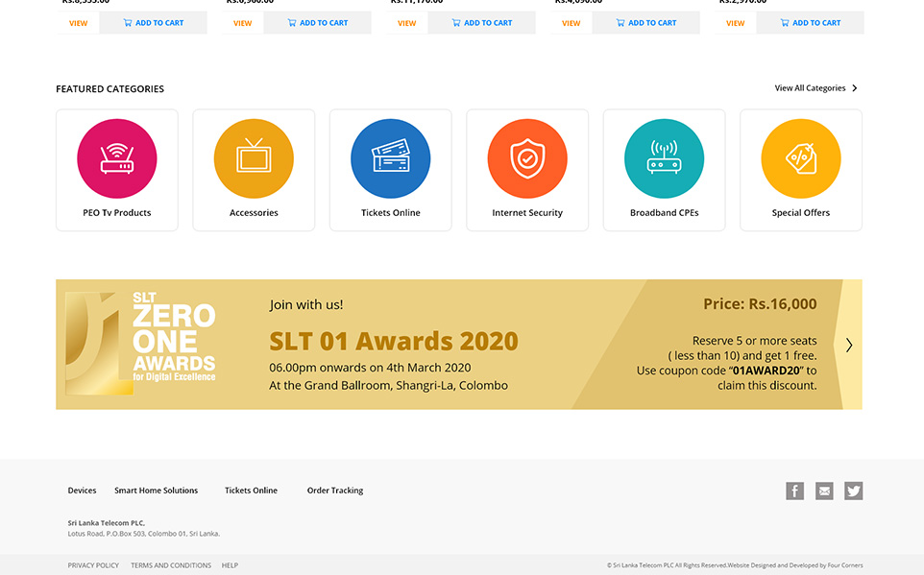Open the Broadband CPEs modem icon
The image size is (924, 575).
(x=664, y=158)
